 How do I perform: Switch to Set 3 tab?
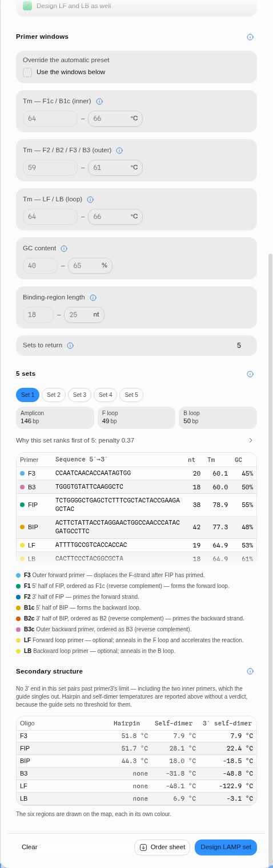coord(79,395)
